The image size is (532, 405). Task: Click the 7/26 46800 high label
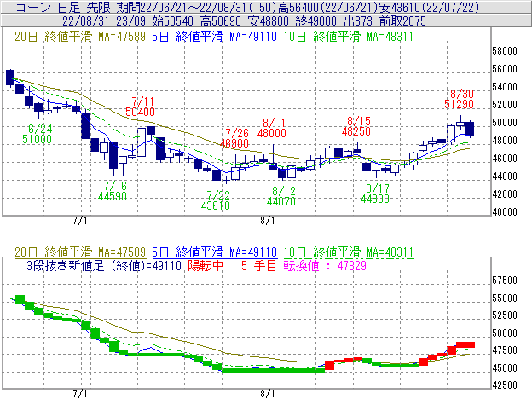pyautogui.click(x=234, y=138)
